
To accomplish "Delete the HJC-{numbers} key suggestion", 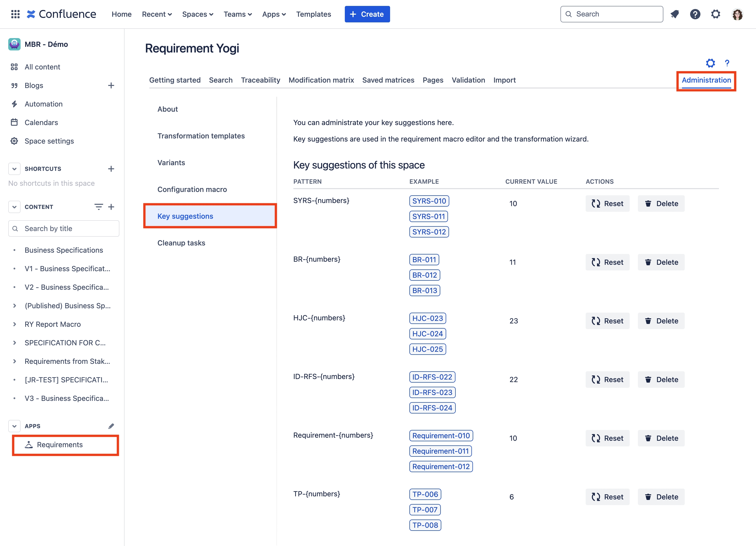I will pos(661,321).
